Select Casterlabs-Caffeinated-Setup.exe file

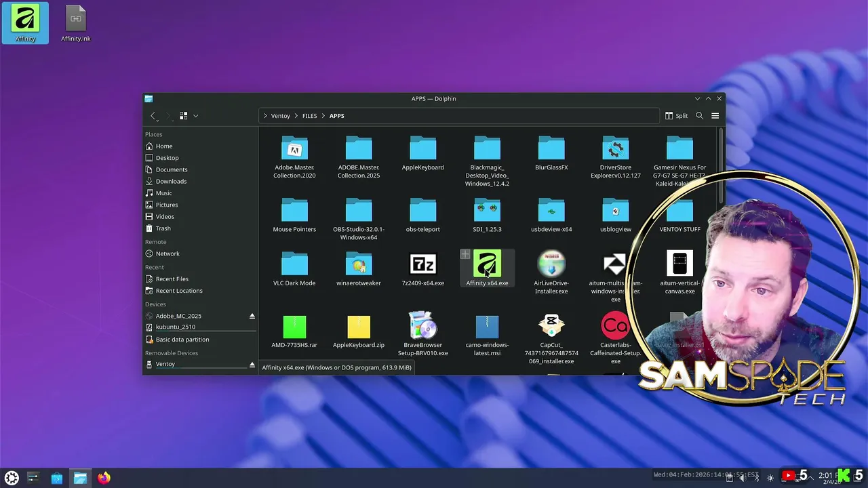click(615, 339)
